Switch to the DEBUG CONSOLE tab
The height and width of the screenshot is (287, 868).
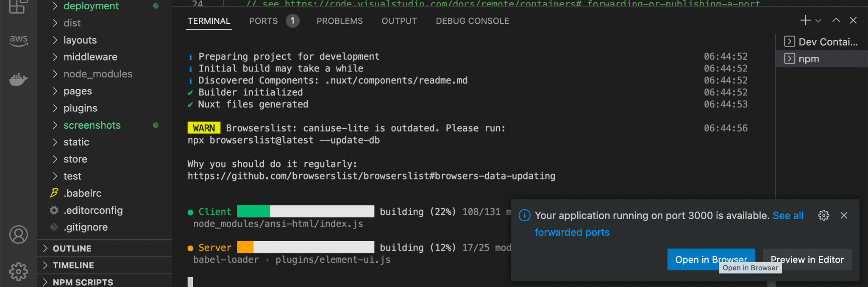pyautogui.click(x=472, y=21)
